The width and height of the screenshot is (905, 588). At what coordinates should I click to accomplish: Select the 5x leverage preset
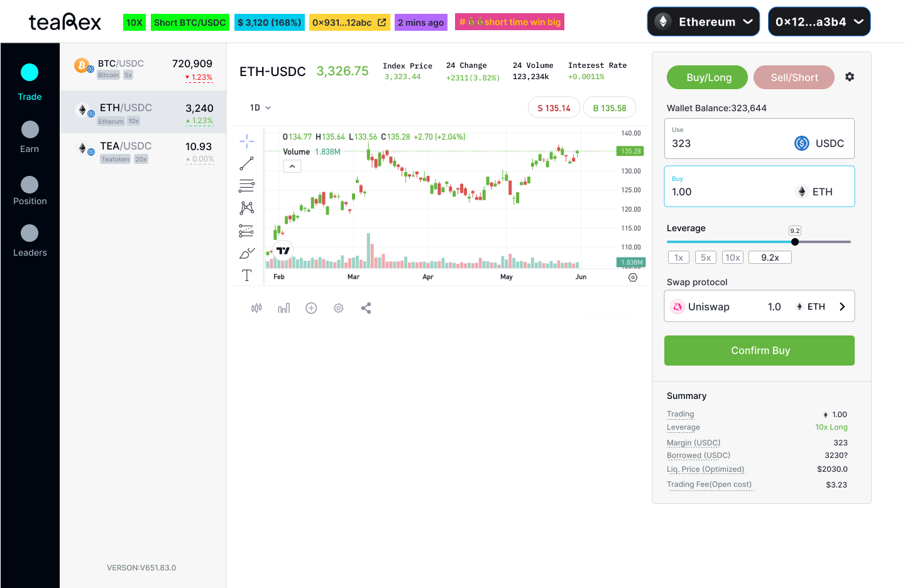tap(705, 258)
